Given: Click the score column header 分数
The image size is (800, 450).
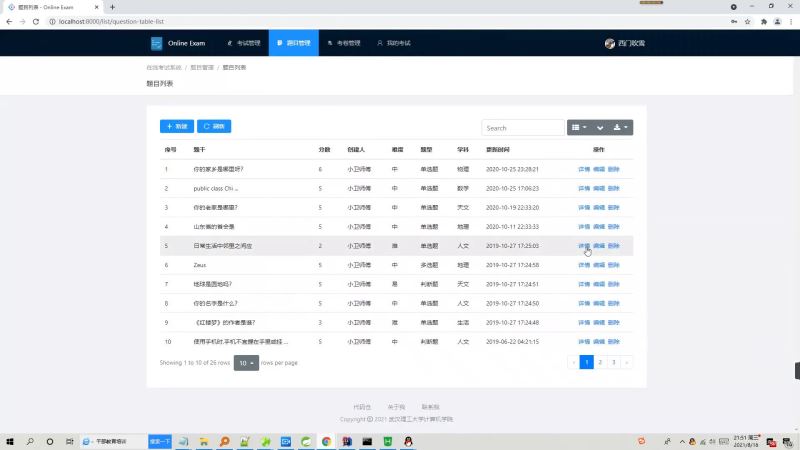Looking at the screenshot, I should pyautogui.click(x=324, y=150).
